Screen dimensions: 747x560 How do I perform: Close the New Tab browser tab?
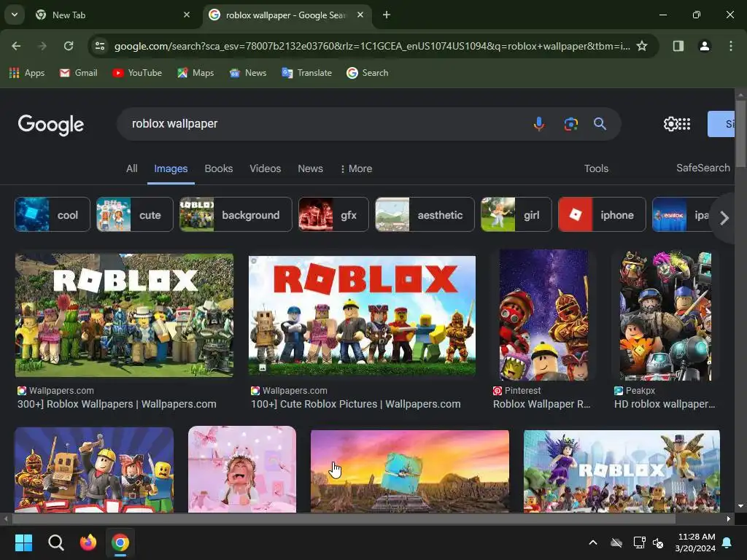(x=187, y=15)
